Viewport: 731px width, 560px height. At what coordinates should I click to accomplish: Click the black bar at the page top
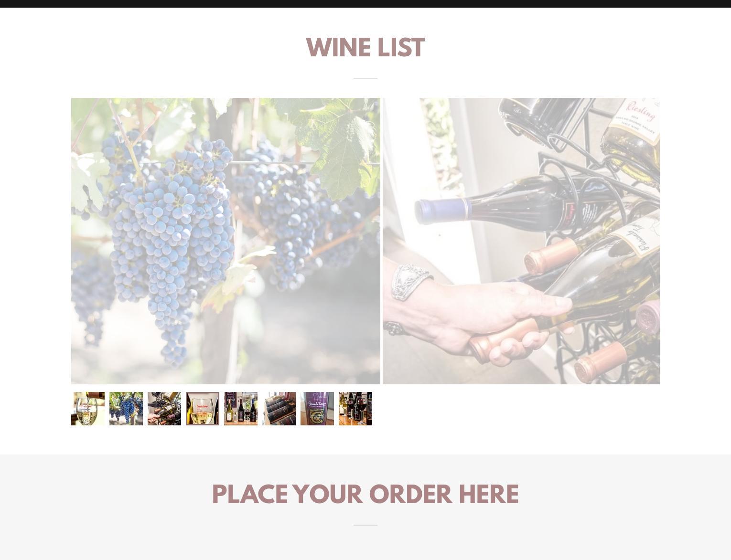(365, 4)
